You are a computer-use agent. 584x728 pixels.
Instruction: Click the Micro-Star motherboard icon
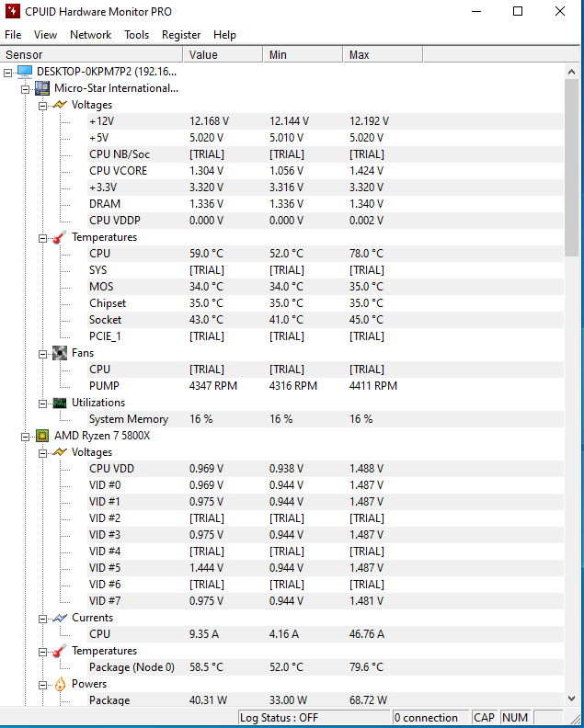click(42, 88)
